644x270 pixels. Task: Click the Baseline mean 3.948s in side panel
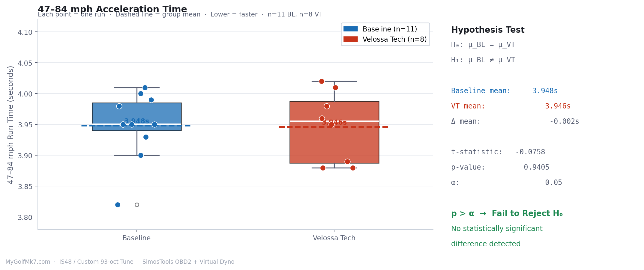[545, 91]
